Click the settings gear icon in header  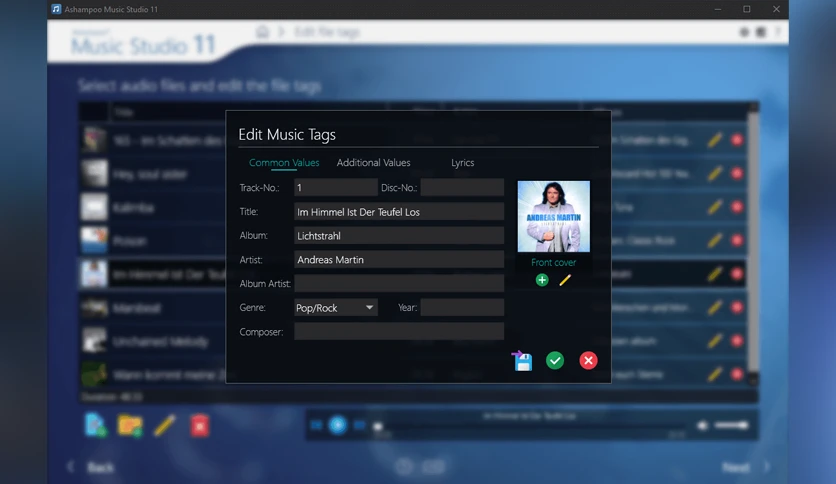(x=744, y=32)
